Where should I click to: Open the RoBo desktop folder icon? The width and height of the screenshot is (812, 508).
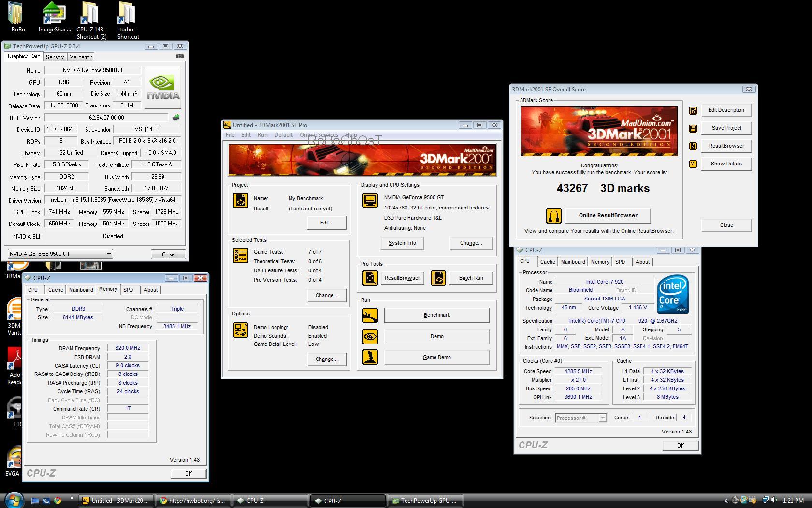click(15, 14)
